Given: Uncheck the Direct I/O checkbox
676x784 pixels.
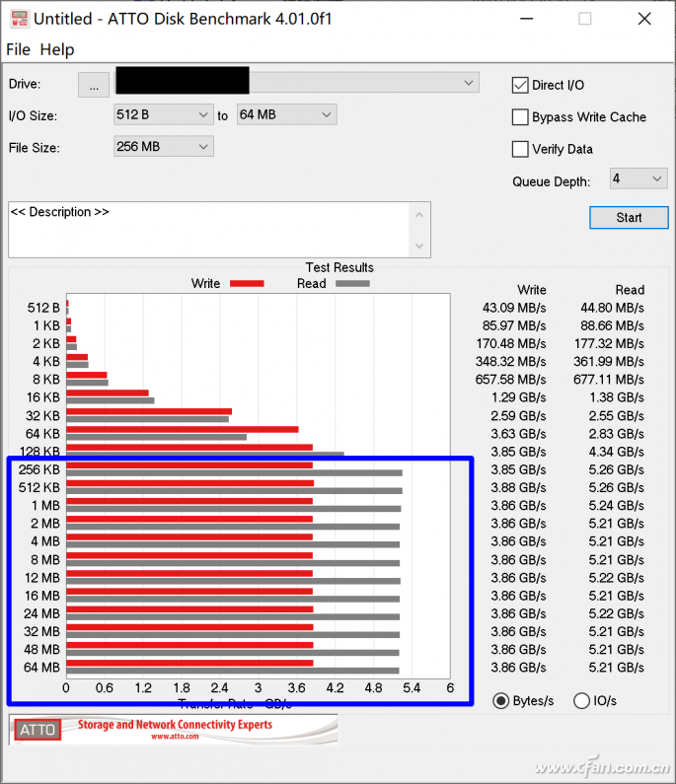Looking at the screenshot, I should [x=520, y=85].
